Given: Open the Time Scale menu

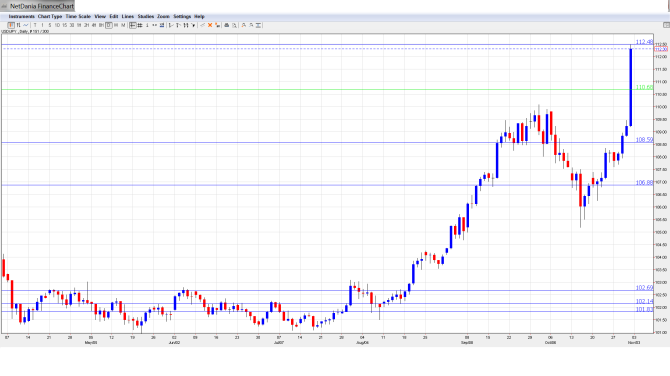Looking at the screenshot, I should [78, 16].
